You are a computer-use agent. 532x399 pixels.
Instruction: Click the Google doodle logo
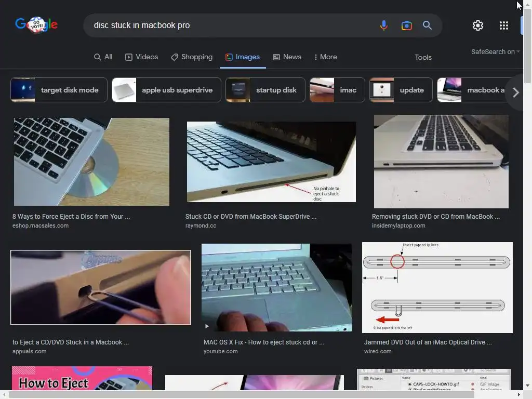tap(36, 25)
